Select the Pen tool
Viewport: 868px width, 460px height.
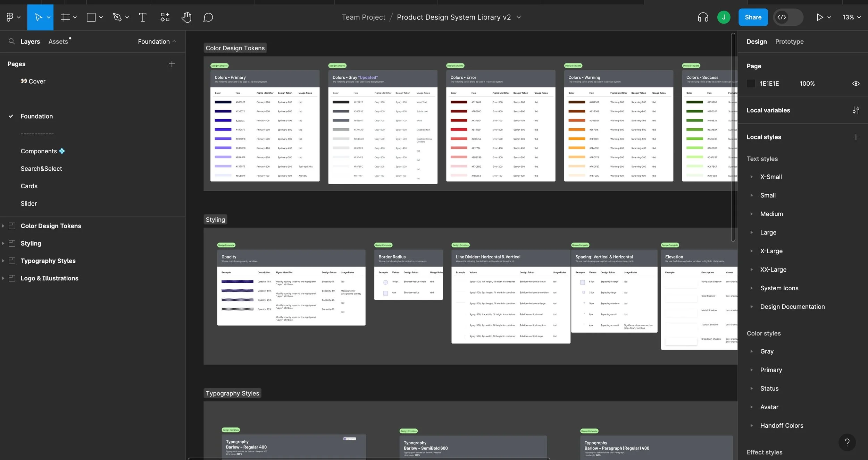pyautogui.click(x=117, y=17)
